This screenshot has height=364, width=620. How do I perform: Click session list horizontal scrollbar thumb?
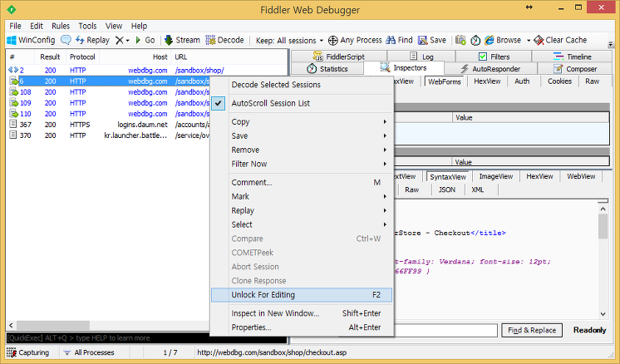tap(53, 325)
